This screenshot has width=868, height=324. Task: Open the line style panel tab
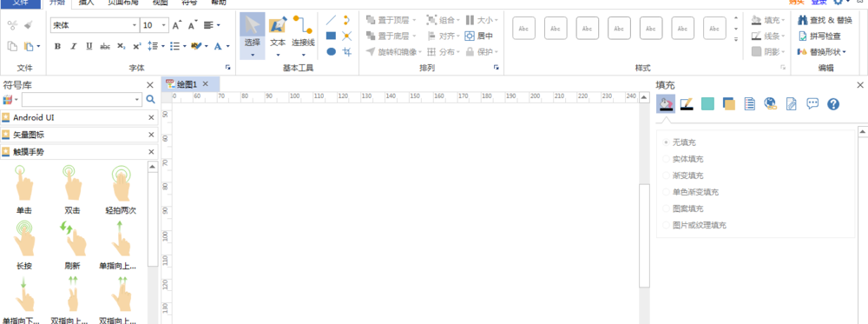click(x=687, y=103)
